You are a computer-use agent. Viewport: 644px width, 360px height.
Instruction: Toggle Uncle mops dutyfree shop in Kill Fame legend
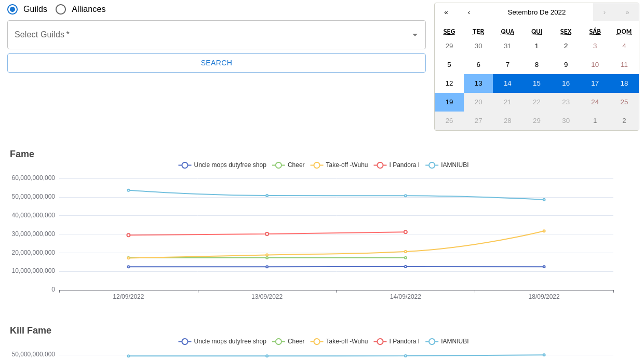coord(222,341)
